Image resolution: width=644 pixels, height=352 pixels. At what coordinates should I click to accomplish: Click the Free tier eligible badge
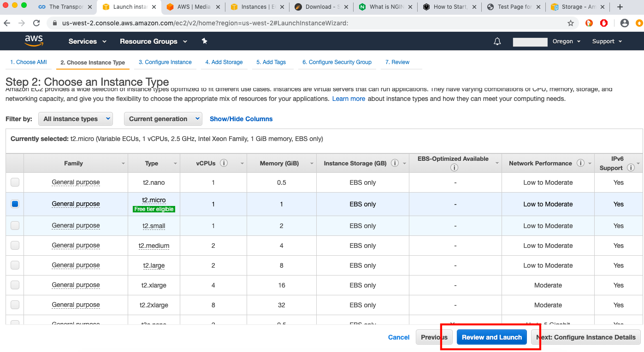point(154,209)
